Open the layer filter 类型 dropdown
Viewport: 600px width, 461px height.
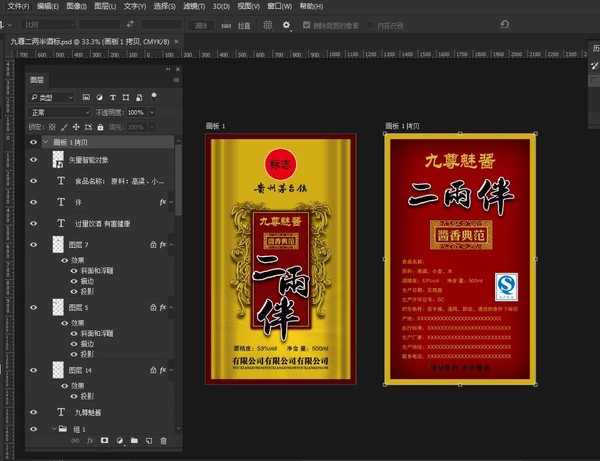(51, 98)
